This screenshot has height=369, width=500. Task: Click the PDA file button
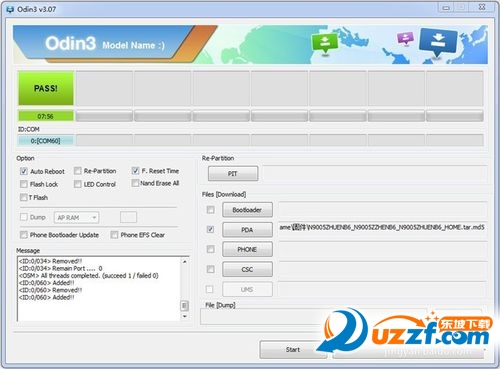[x=247, y=230]
